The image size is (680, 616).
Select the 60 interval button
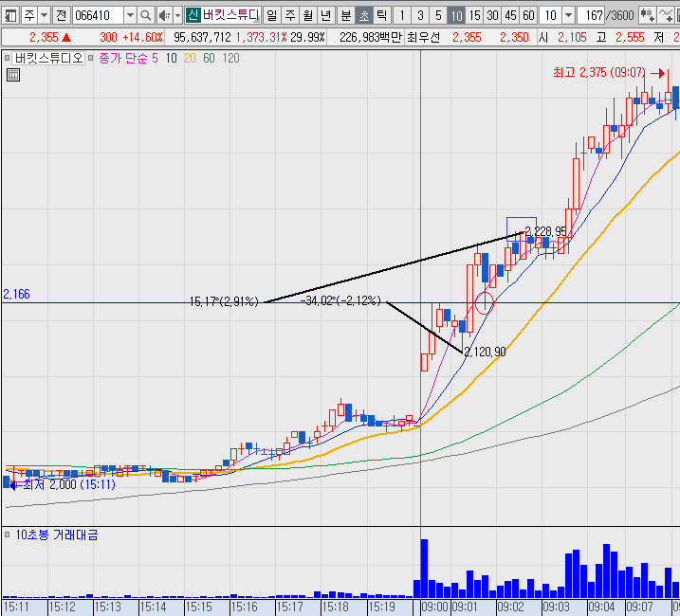pyautogui.click(x=528, y=16)
